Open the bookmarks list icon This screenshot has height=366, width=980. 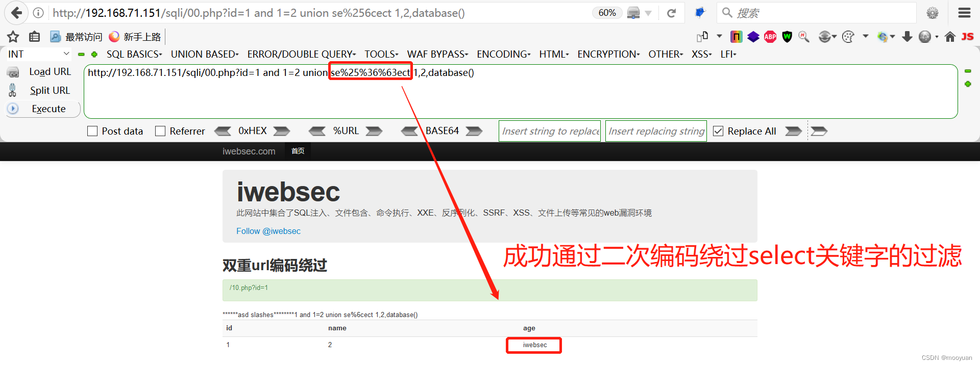click(x=34, y=37)
